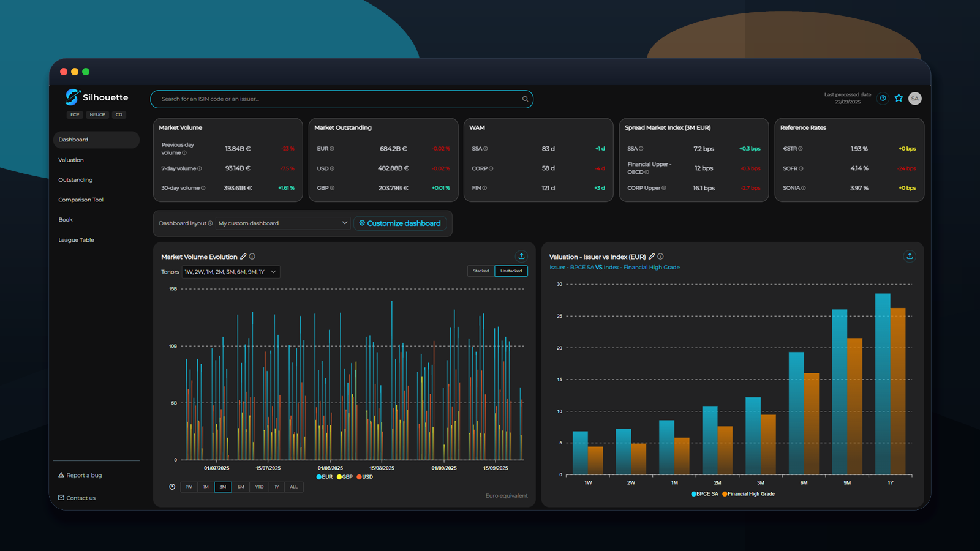Click the Issuer - BPCE SA subtitle text
Image resolution: width=980 pixels, height=551 pixels.
(x=571, y=268)
